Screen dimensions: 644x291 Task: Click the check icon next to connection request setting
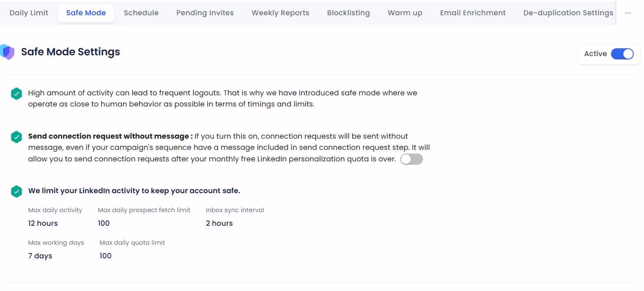tap(16, 136)
